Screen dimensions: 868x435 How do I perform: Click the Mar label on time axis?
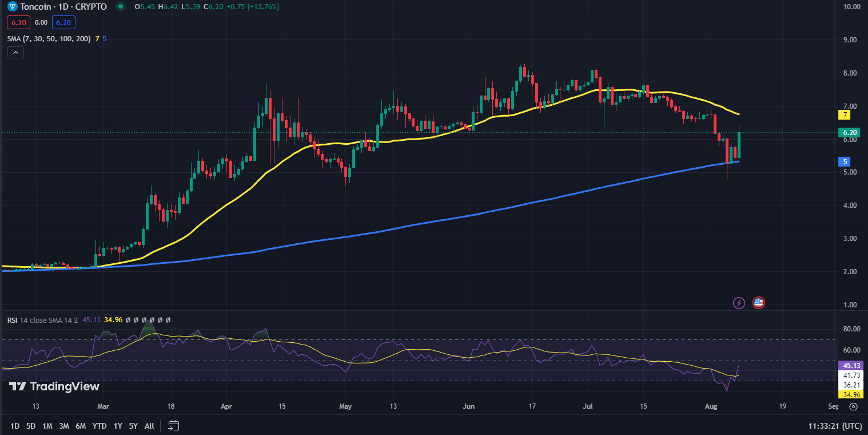(x=103, y=406)
